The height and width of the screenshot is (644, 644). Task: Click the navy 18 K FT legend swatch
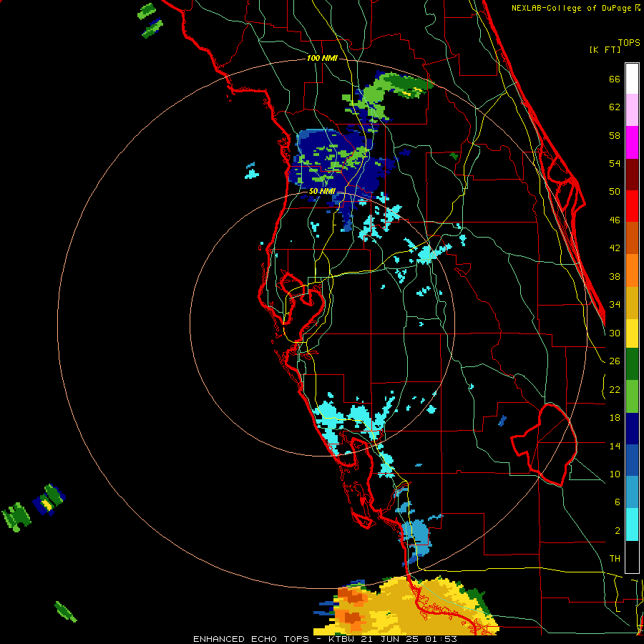coord(632,429)
